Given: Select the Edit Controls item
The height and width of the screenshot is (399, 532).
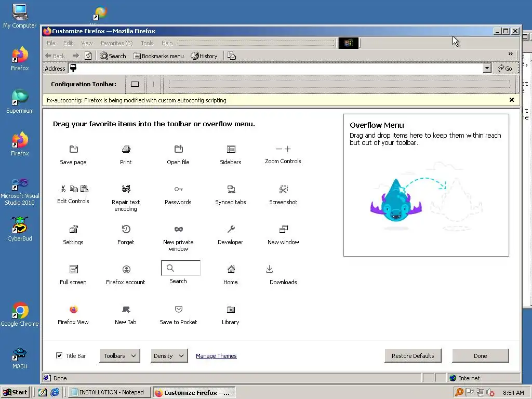Looking at the screenshot, I should pyautogui.click(x=73, y=194).
